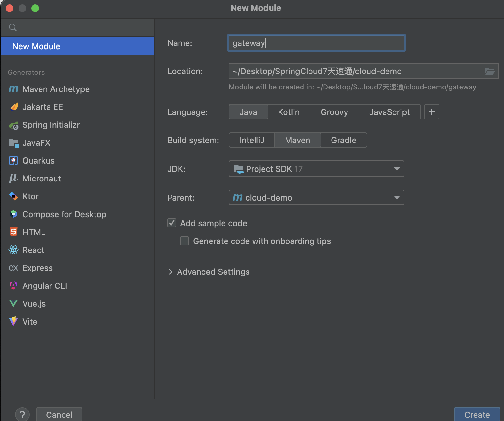Click the Name field containing gateway
The width and height of the screenshot is (504, 421).
click(317, 43)
